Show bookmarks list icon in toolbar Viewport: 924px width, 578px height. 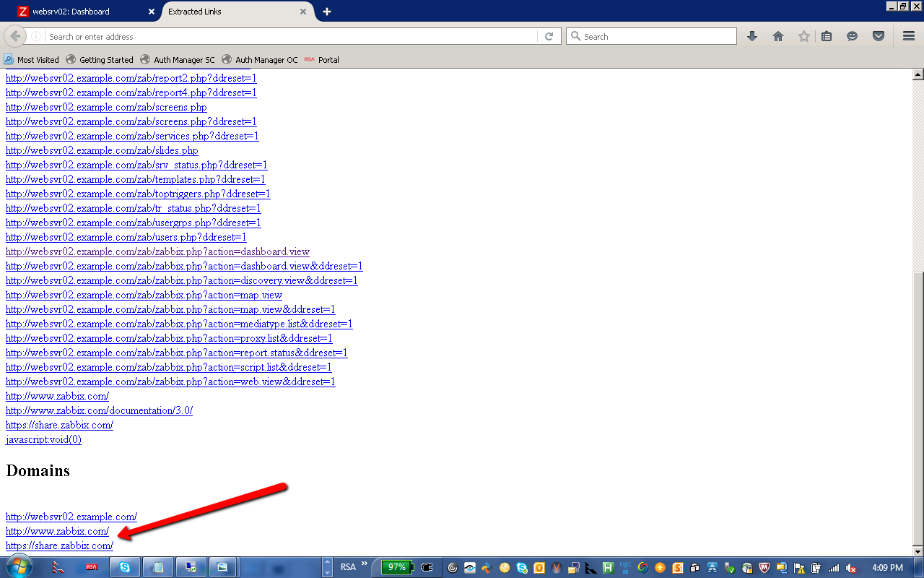(x=827, y=36)
